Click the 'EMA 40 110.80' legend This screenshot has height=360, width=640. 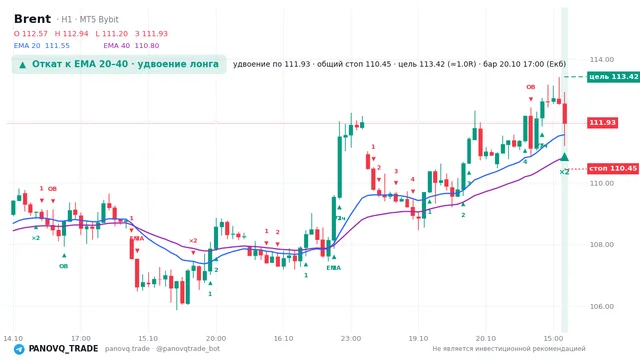pyautogui.click(x=131, y=46)
